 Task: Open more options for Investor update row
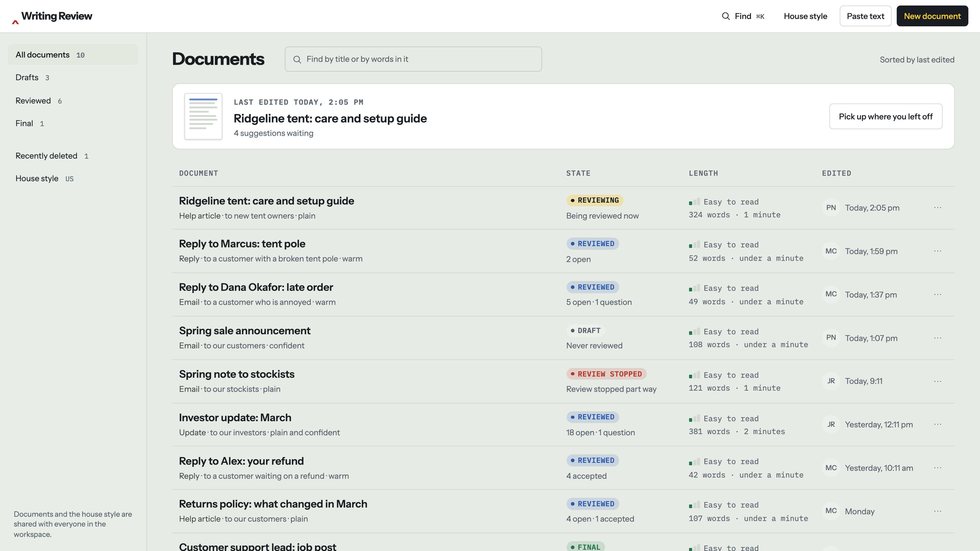(937, 424)
